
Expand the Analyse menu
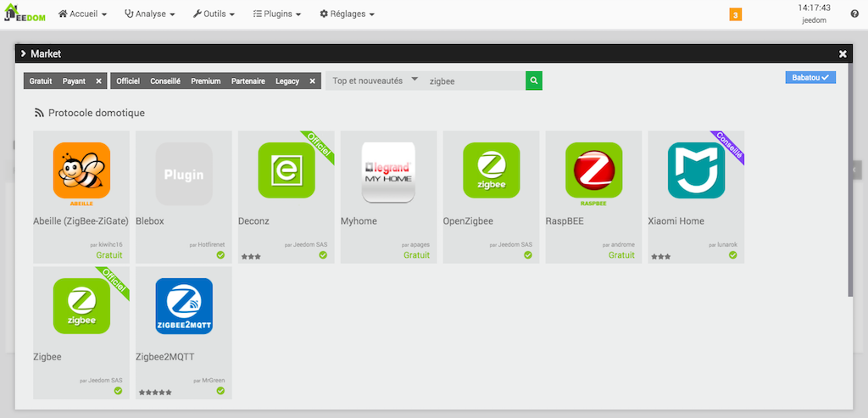click(x=150, y=14)
